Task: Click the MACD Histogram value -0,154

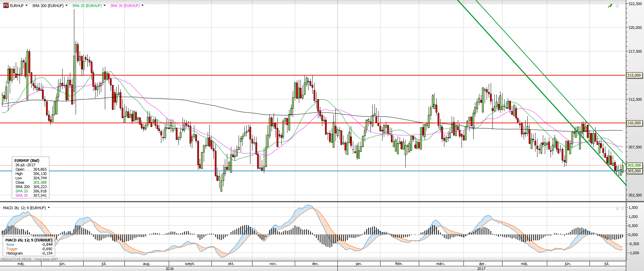Action: 47,253
